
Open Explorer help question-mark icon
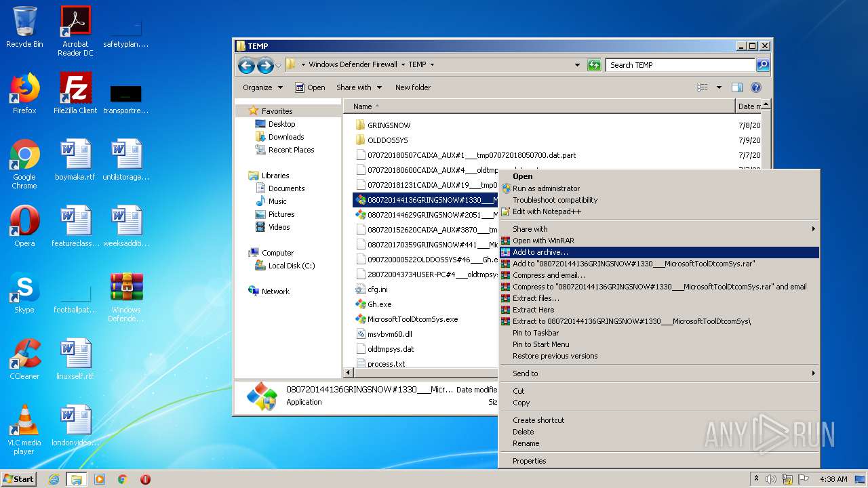(756, 87)
